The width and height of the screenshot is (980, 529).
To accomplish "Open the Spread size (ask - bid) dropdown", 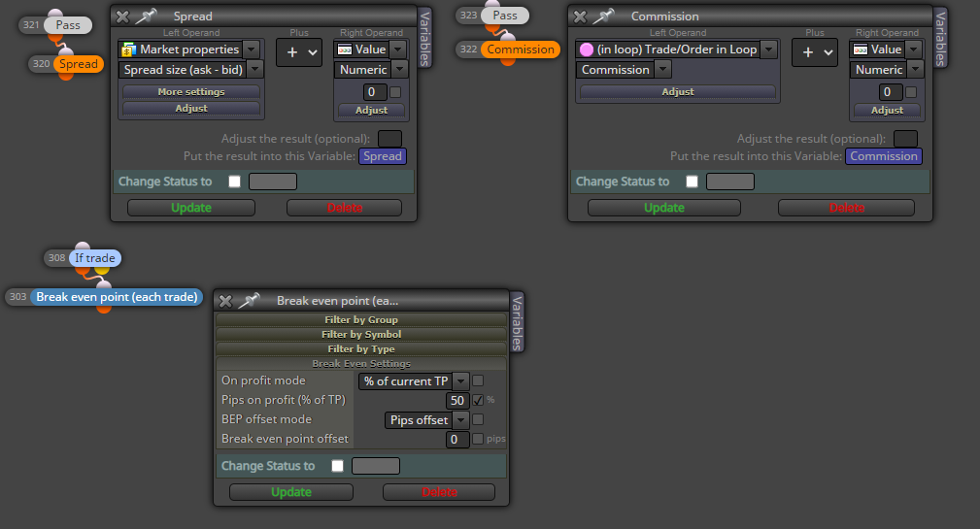I will pyautogui.click(x=255, y=69).
